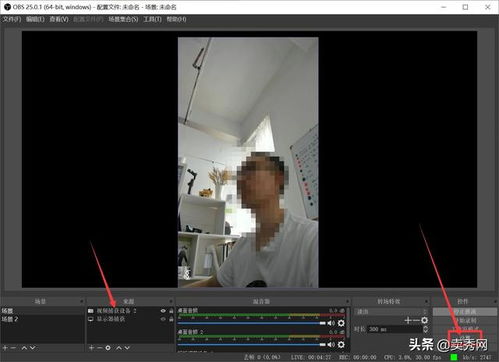Add a new source with the plus icon

[x=91, y=348]
